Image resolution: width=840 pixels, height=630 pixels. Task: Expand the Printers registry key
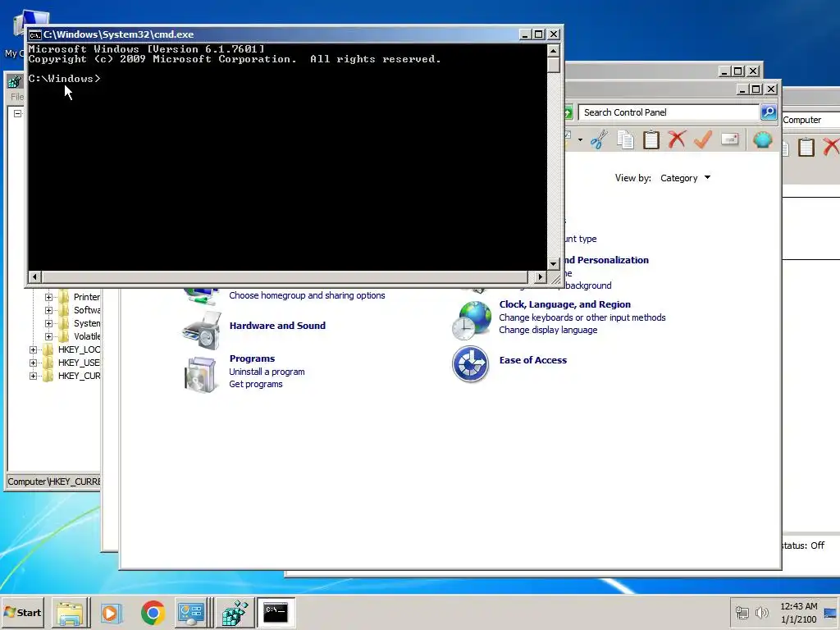(x=48, y=297)
